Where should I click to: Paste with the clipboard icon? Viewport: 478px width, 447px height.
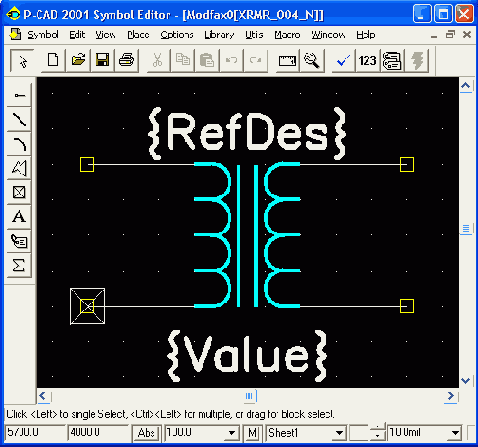pyautogui.click(x=207, y=61)
